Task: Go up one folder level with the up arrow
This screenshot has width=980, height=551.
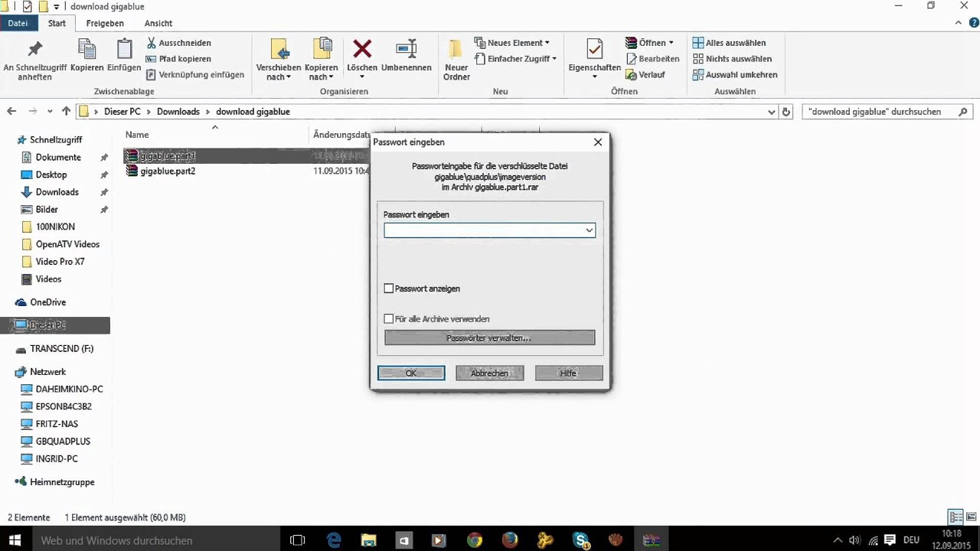Action: (67, 112)
